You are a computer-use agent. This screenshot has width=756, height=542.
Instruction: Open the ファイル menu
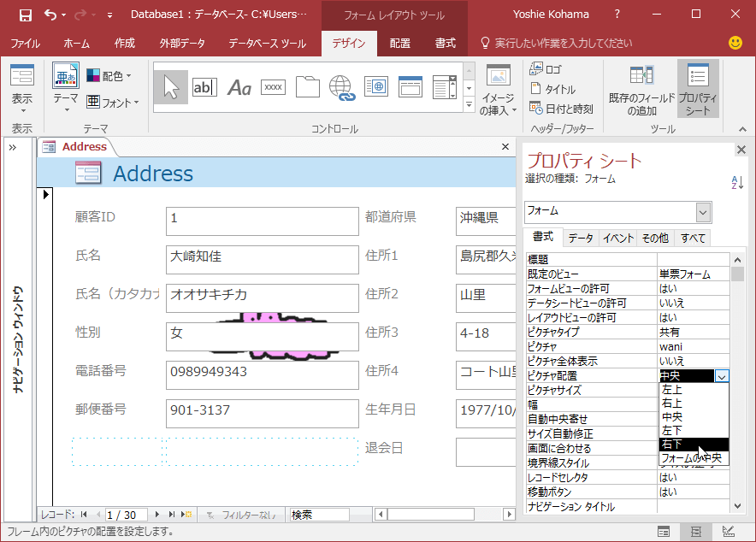point(25,44)
